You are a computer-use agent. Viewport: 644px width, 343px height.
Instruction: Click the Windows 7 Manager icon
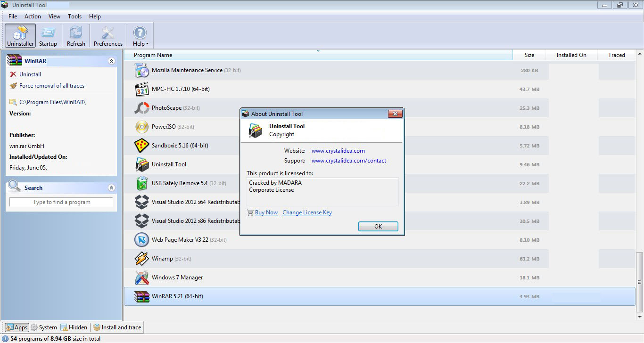[x=142, y=278]
